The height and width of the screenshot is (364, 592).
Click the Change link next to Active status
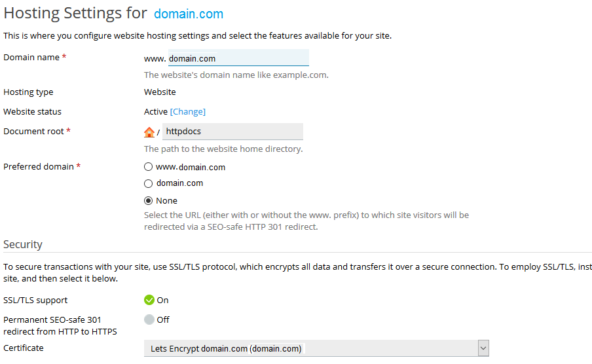188,112
